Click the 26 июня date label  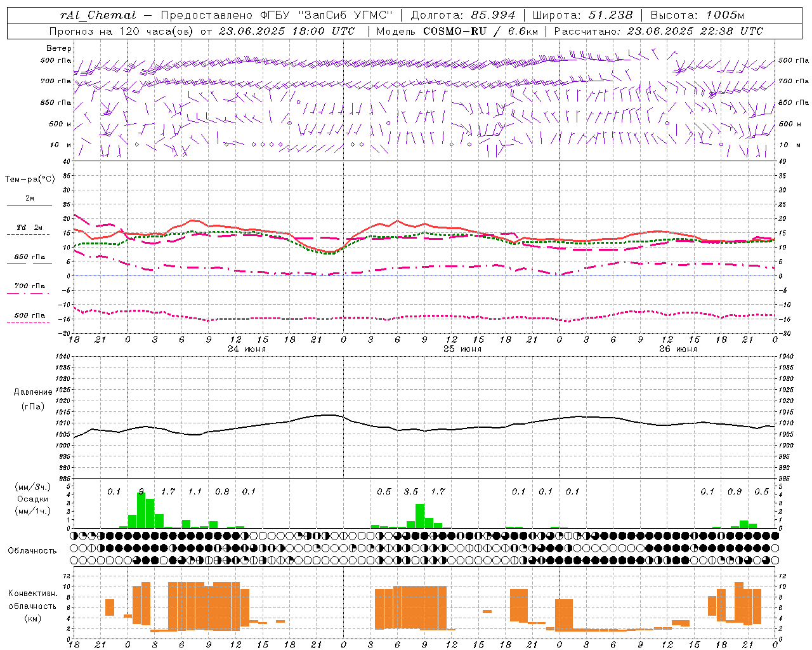click(x=678, y=348)
